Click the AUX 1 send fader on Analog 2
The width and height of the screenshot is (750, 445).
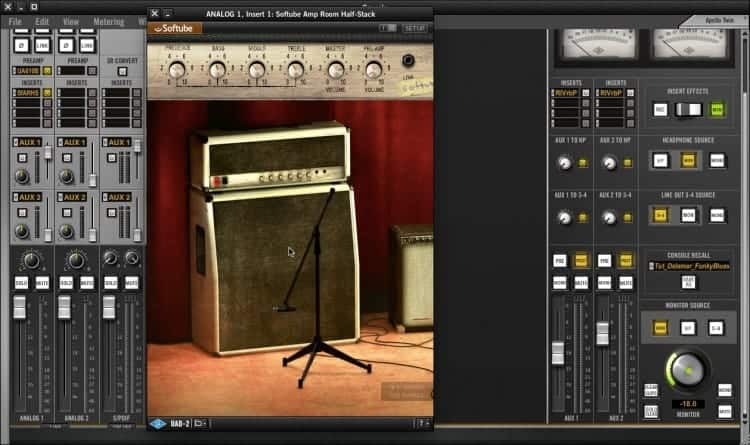coord(93,180)
